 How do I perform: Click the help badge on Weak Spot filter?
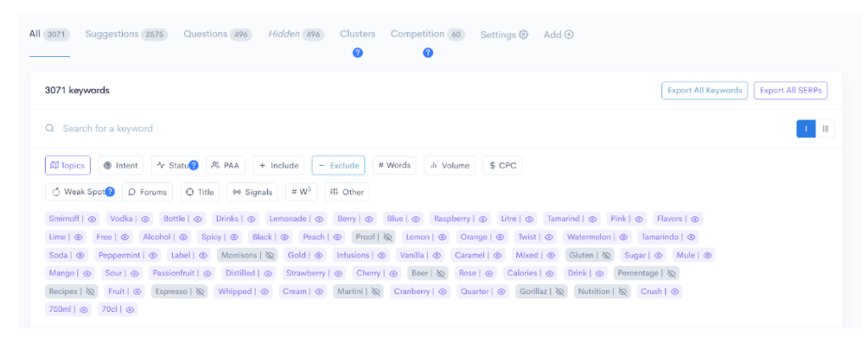110,192
